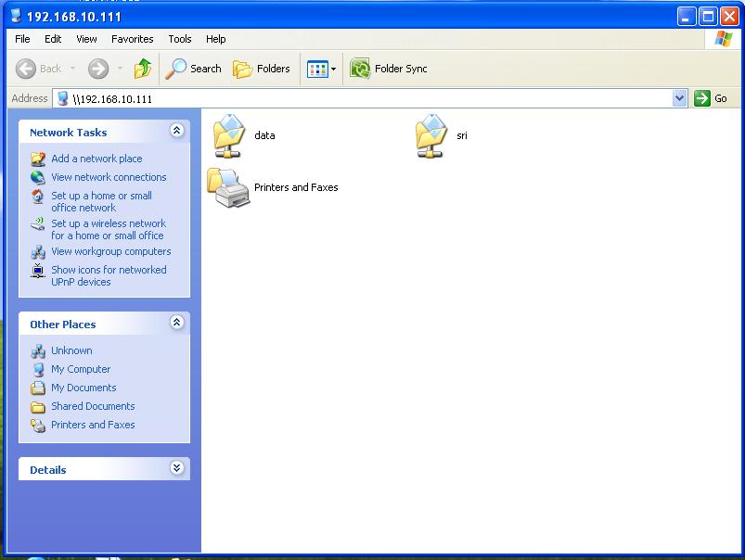
Task: Click the Back arrow button
Action: [x=26, y=69]
